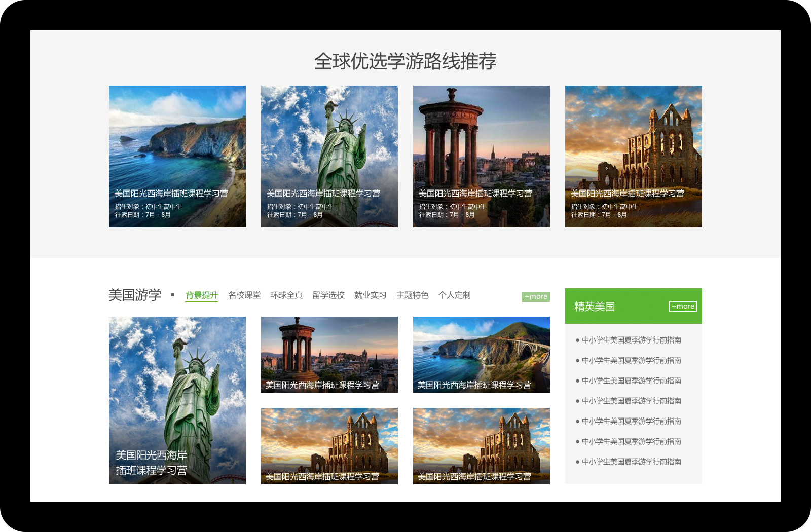Click the 精英美国 sidebar title
811x532 pixels.
coord(595,307)
